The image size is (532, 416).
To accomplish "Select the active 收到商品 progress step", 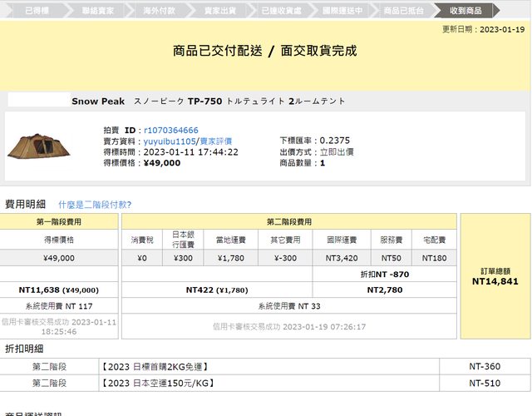I will (x=465, y=11).
